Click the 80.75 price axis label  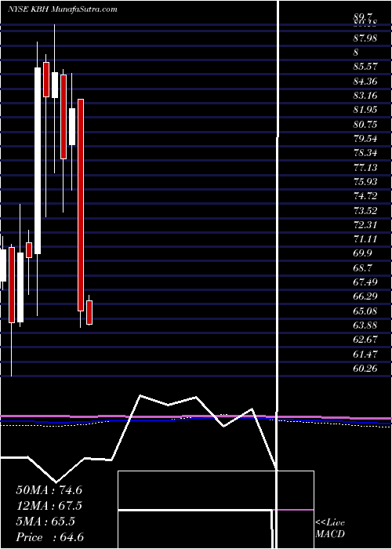point(365,124)
